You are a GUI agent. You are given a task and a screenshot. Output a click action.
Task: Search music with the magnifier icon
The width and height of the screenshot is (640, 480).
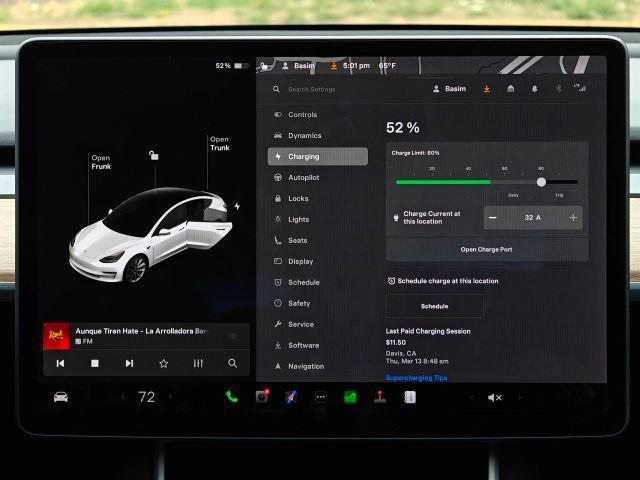point(232,363)
